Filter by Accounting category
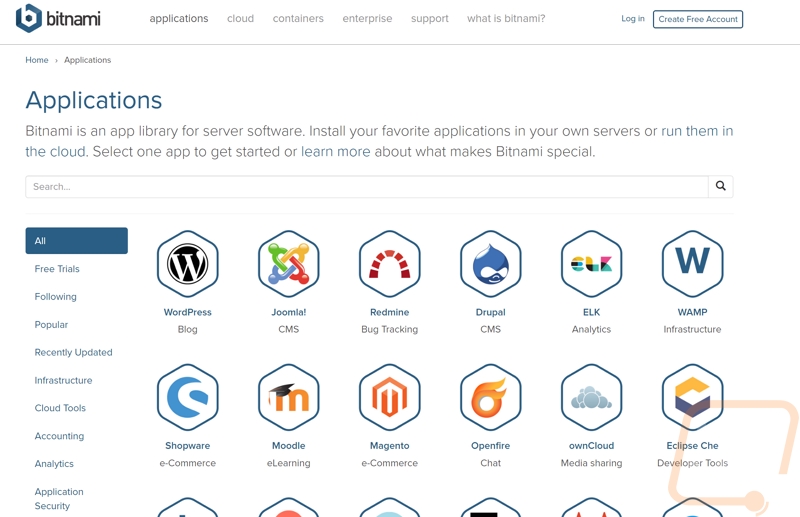Image resolution: width=800 pixels, height=517 pixels. [x=59, y=436]
